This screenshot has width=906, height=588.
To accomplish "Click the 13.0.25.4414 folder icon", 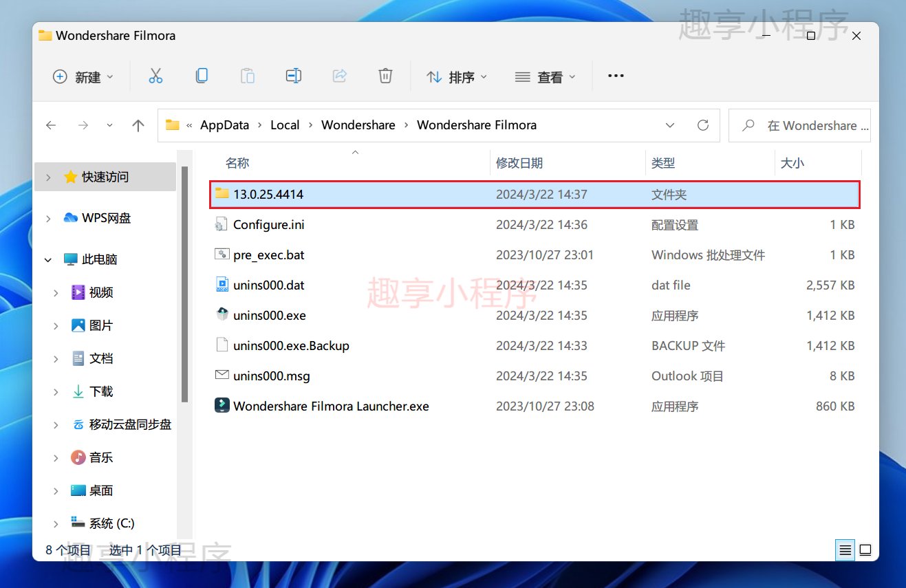I will (x=222, y=194).
